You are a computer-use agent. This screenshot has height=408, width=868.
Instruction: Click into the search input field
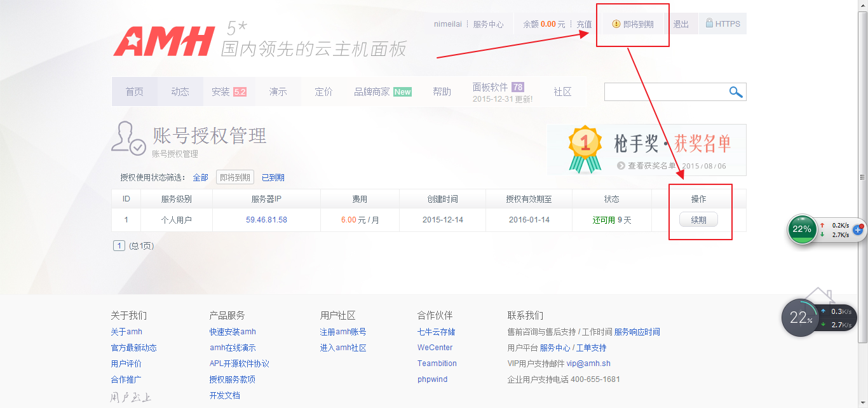pyautogui.click(x=664, y=92)
